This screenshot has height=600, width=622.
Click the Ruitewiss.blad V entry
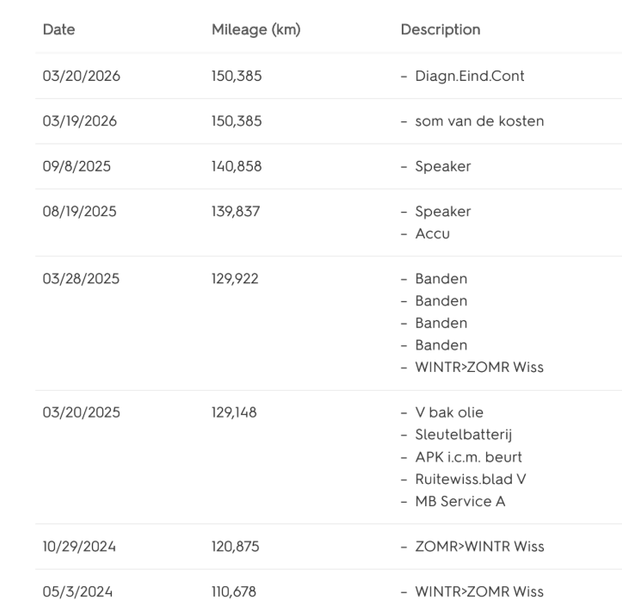pyautogui.click(x=470, y=478)
